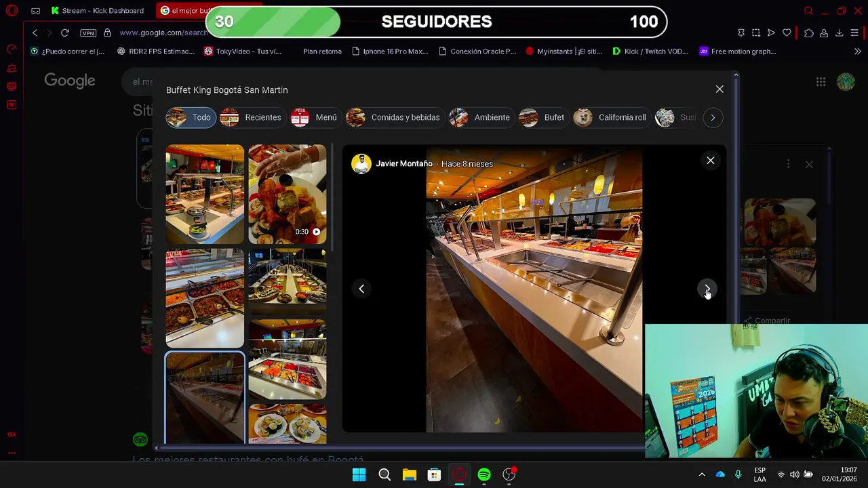Open Free motion graph... bookmark
This screenshot has width=868, height=488.
[x=738, y=52]
